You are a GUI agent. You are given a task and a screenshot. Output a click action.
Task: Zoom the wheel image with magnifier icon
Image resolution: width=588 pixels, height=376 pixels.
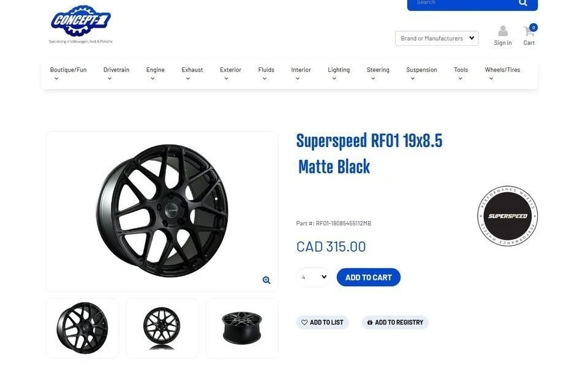pos(266,280)
